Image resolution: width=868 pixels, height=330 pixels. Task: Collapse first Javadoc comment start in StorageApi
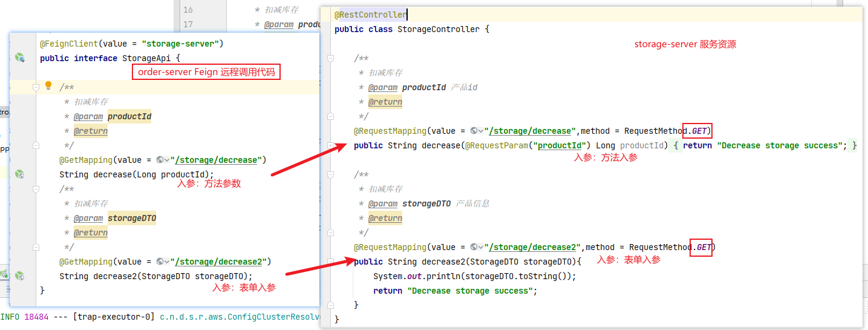coord(36,87)
